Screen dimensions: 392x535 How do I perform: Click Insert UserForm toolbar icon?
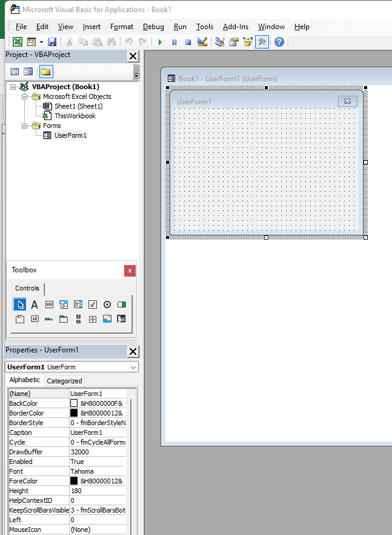point(32,42)
